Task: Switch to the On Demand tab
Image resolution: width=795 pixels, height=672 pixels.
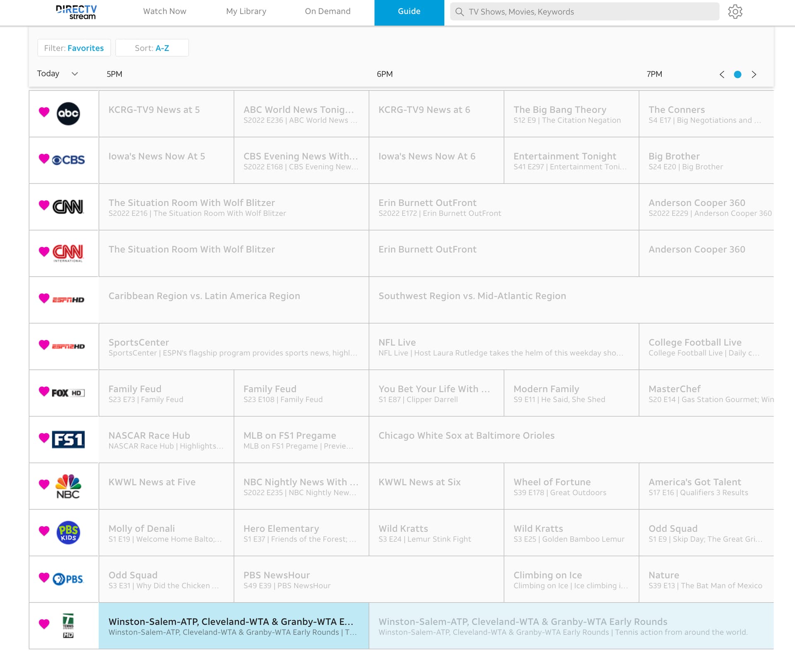Action: [328, 12]
